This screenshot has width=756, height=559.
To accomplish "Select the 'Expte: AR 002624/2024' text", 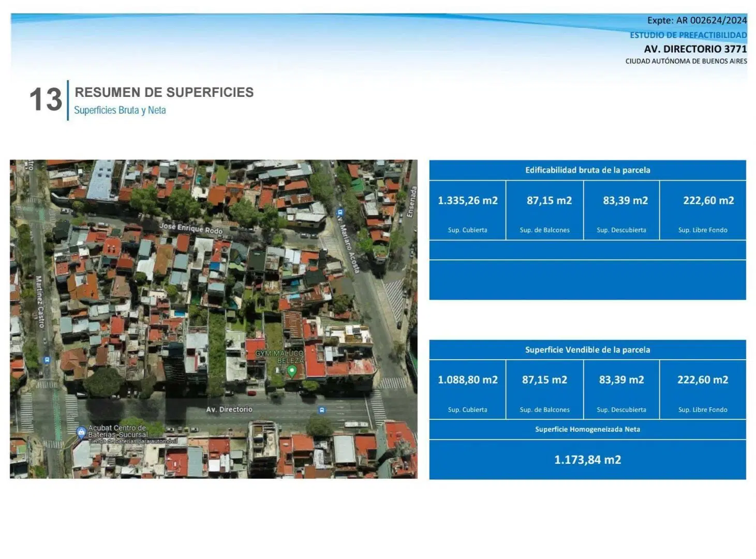I will click(697, 20).
